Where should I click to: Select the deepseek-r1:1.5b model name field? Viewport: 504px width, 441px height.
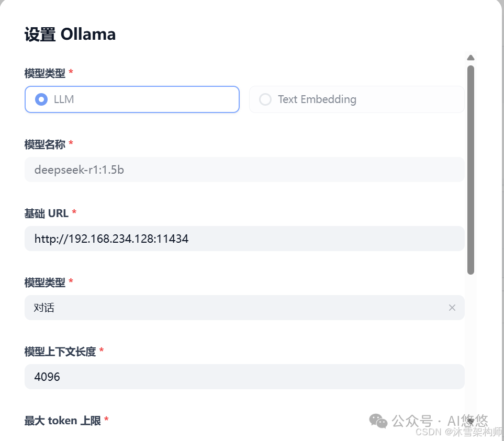tap(244, 169)
